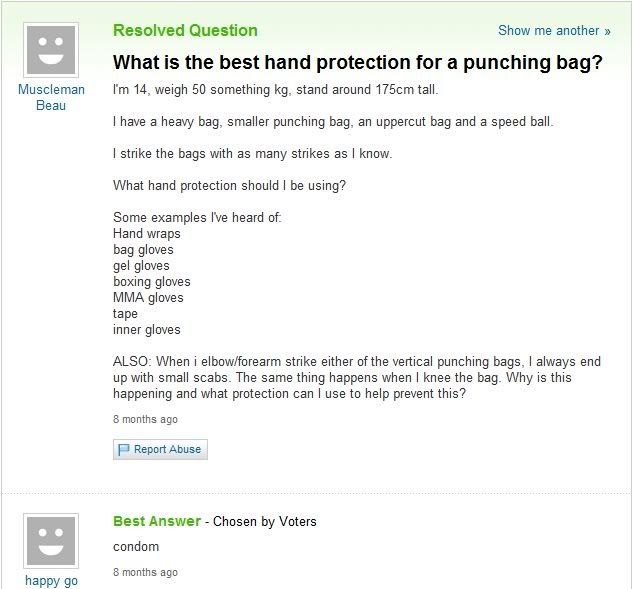Screen dimensions: 632x589
Task: Open the 'Show me another »' link
Action: [553, 31]
